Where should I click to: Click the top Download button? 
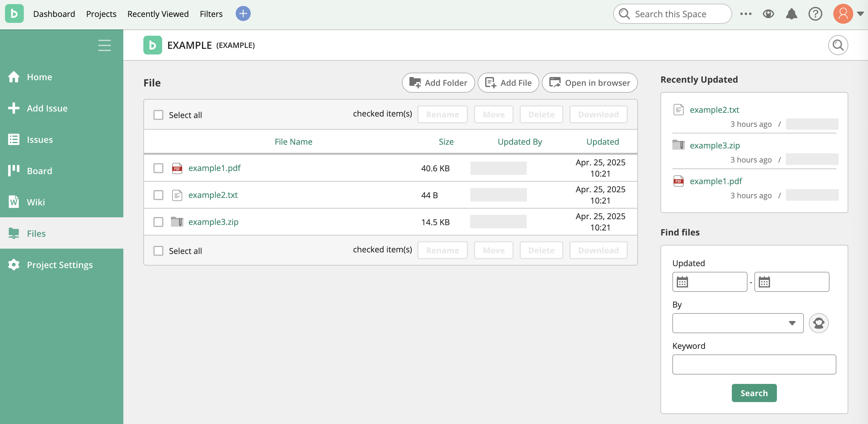[598, 115]
